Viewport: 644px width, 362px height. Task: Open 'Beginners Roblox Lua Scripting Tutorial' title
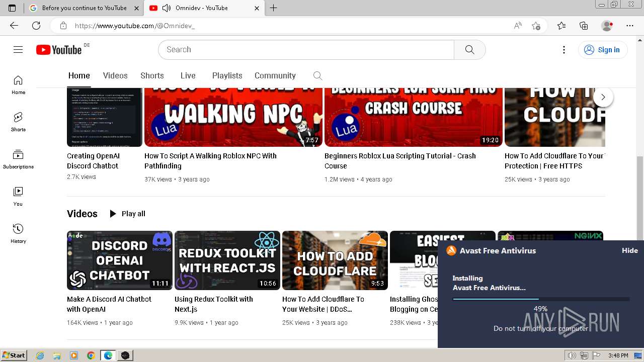[400, 161]
